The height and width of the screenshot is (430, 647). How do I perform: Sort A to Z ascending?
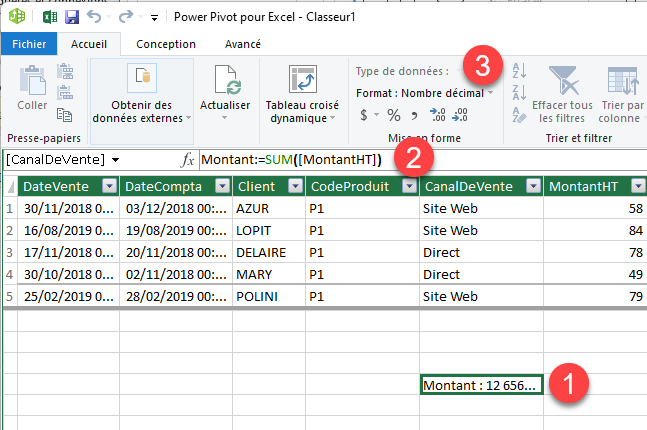[x=519, y=71]
